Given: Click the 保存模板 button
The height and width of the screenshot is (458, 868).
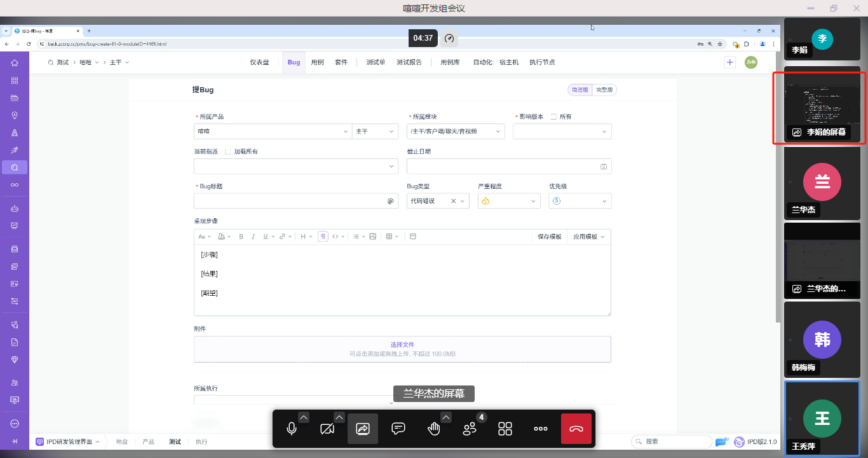Looking at the screenshot, I should [550, 237].
